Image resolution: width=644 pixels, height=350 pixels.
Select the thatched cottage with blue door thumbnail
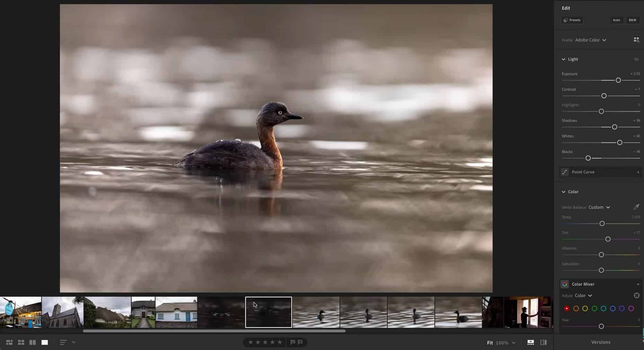coord(176,312)
